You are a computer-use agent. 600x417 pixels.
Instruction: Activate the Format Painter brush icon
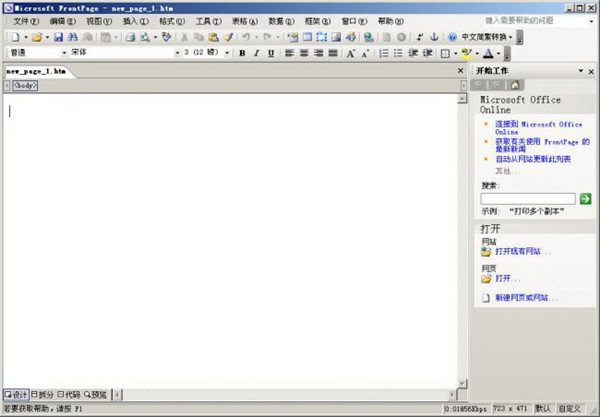[x=228, y=37]
